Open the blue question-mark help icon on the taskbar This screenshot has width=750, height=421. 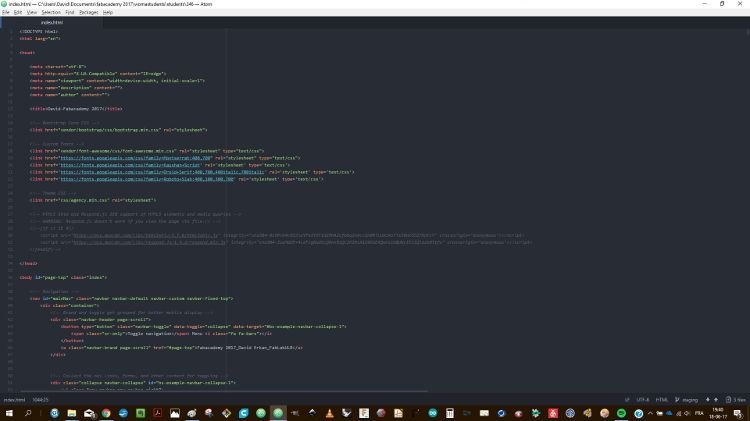click(639, 413)
